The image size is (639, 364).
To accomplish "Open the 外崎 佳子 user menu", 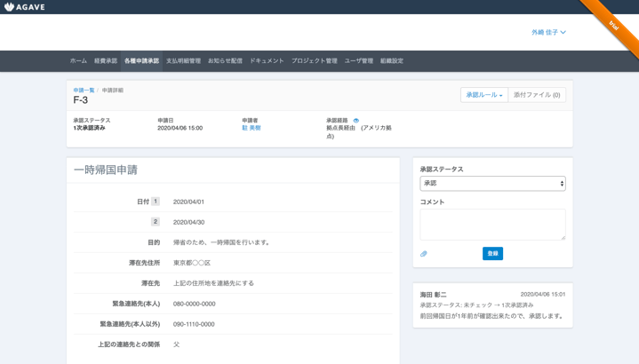I will 548,33.
